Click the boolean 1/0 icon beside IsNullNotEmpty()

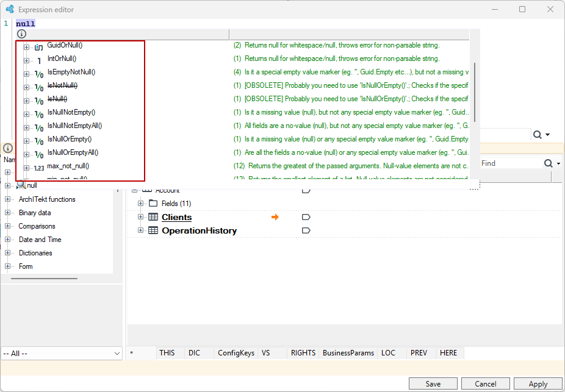[x=39, y=115]
